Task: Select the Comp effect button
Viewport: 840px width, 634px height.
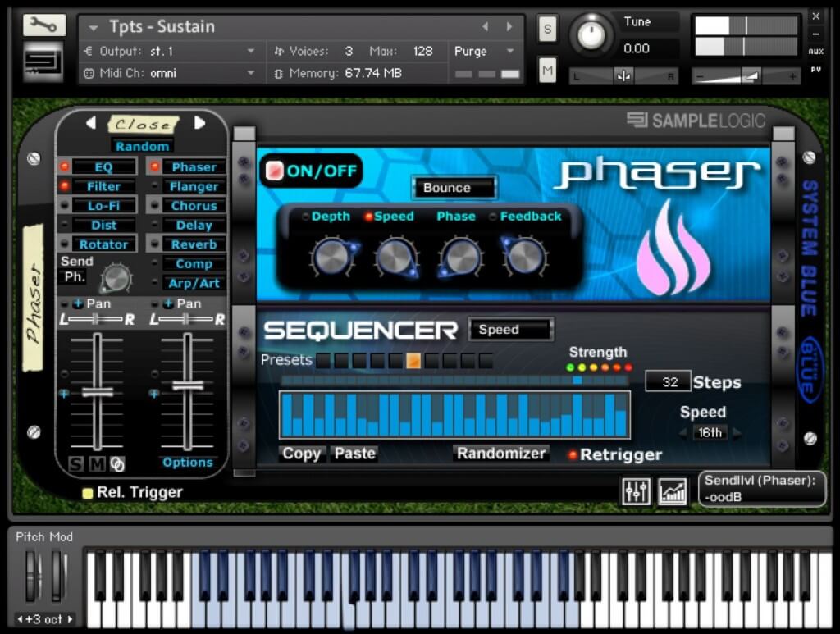Action: click(194, 264)
